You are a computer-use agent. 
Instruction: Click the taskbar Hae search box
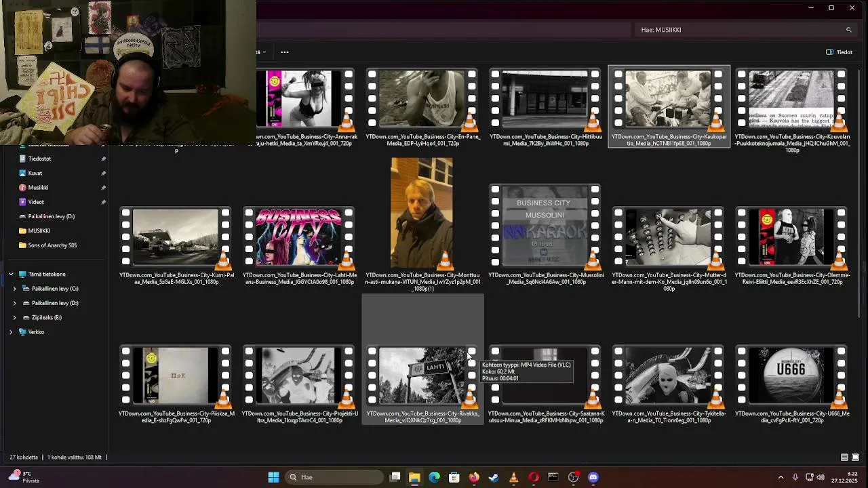[334, 477]
